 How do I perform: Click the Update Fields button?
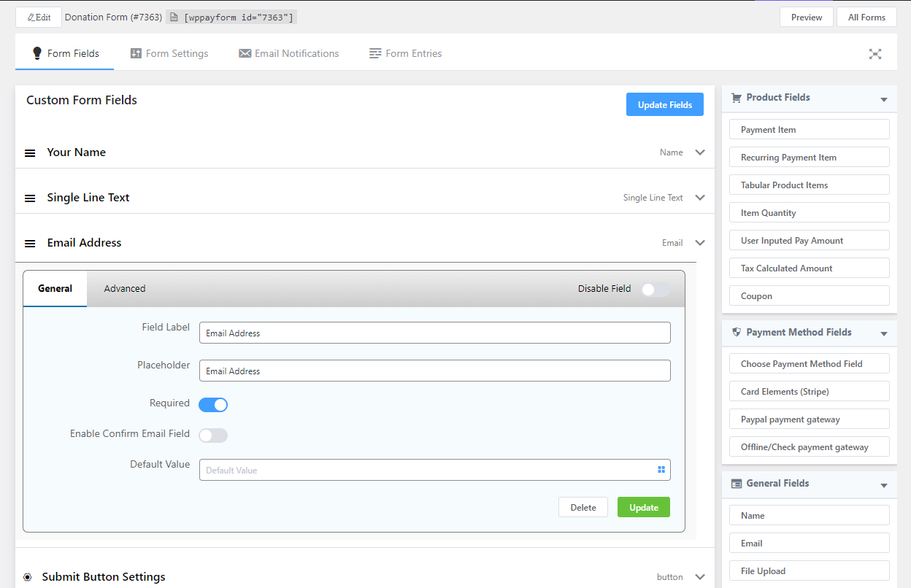664,104
